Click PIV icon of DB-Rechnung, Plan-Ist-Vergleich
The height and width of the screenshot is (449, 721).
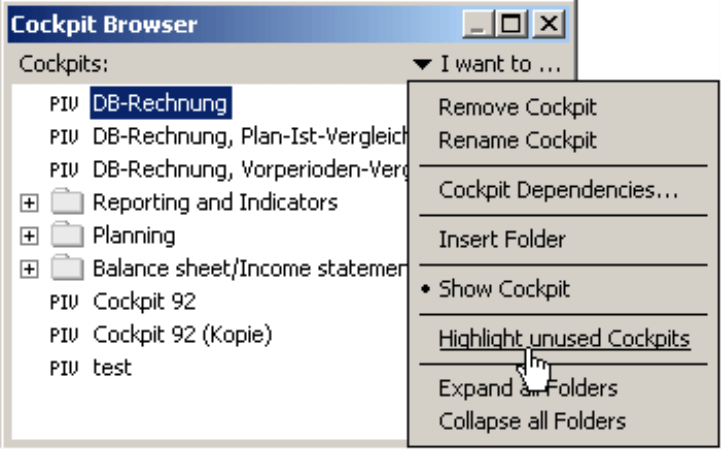click(64, 137)
